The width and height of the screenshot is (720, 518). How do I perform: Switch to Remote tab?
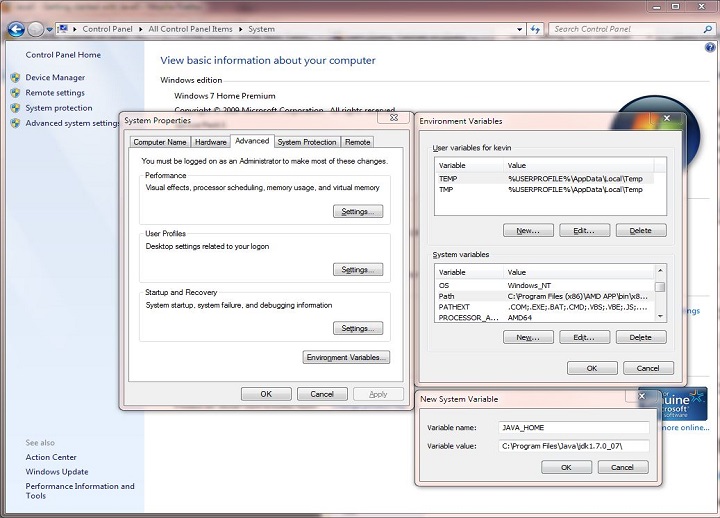click(x=357, y=142)
